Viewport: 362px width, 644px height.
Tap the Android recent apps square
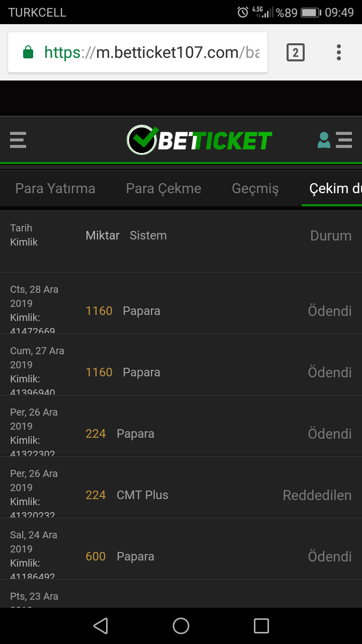pyautogui.click(x=261, y=626)
